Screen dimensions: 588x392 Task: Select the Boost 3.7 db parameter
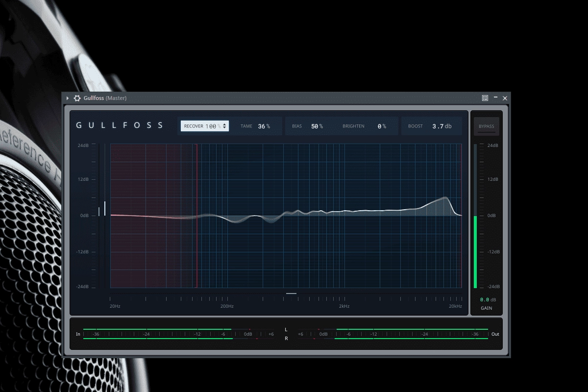click(x=431, y=126)
